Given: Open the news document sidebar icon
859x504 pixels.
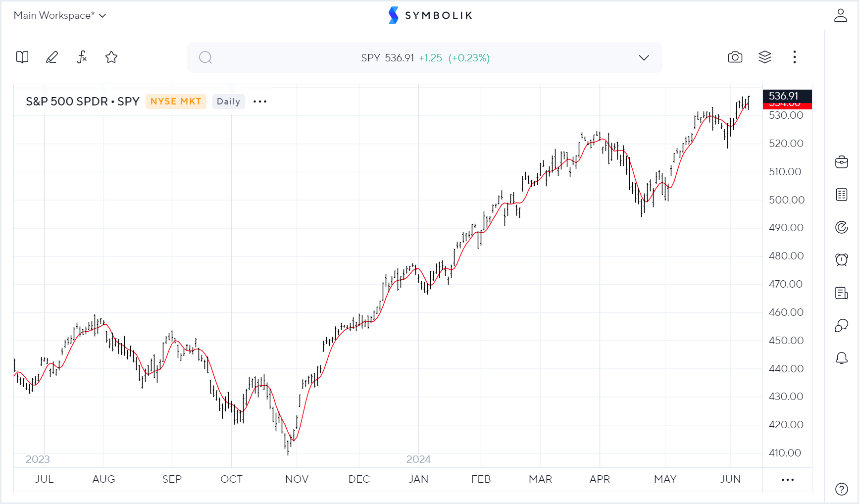Looking at the screenshot, I should click(842, 293).
